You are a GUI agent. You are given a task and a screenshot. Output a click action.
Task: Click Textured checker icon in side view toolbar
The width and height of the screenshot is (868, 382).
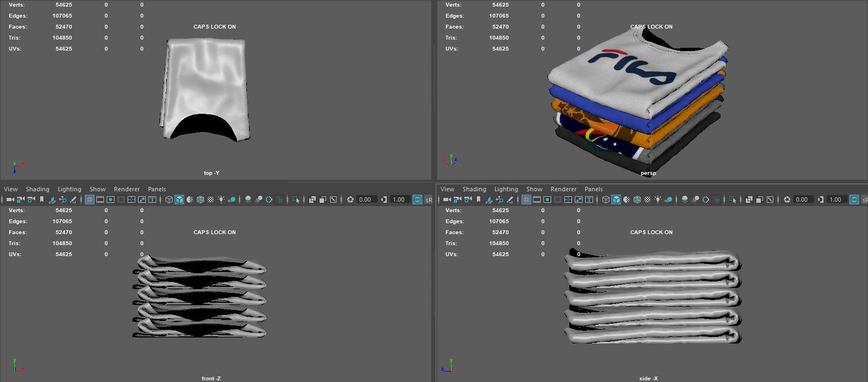[x=649, y=200]
